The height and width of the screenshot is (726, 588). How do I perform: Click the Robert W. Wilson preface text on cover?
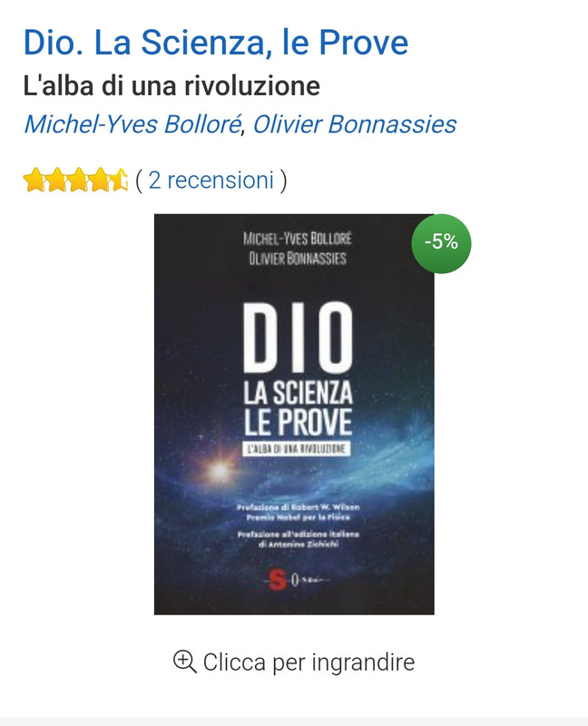tap(299, 512)
